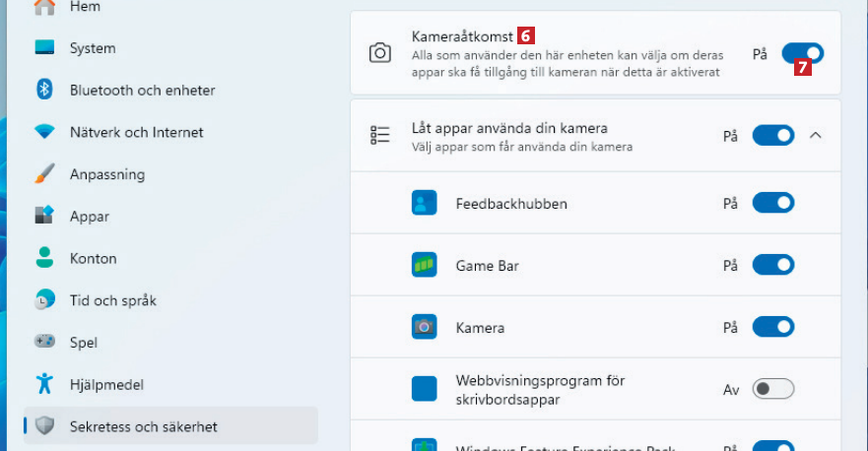This screenshot has width=868, height=451.
Task: Open the Hem page via its house icon
Action: tap(45, 7)
